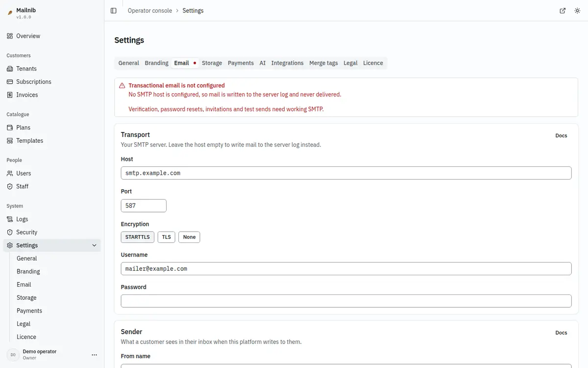Select STARTTLS encryption option

(138, 237)
